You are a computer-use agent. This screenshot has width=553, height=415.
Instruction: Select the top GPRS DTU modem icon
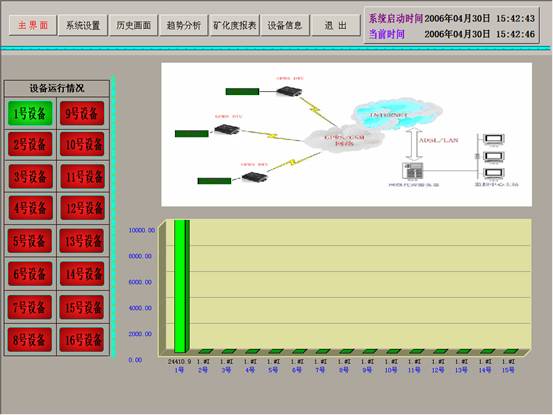[x=289, y=91]
